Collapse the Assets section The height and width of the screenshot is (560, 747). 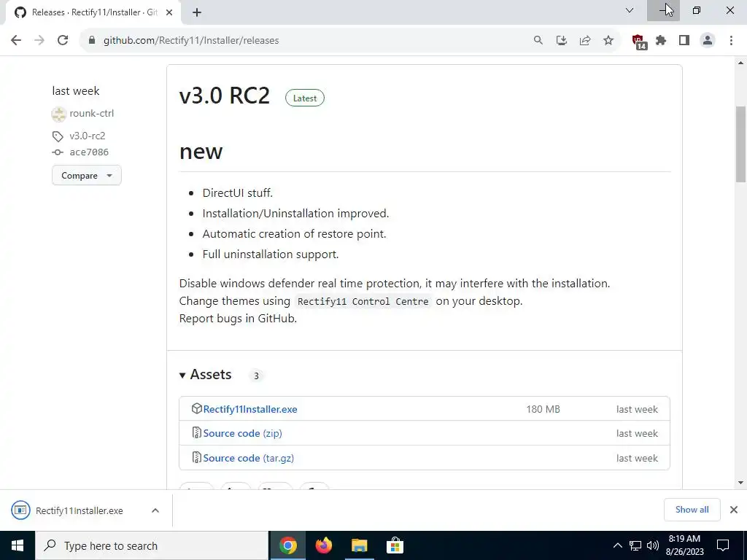click(206, 375)
